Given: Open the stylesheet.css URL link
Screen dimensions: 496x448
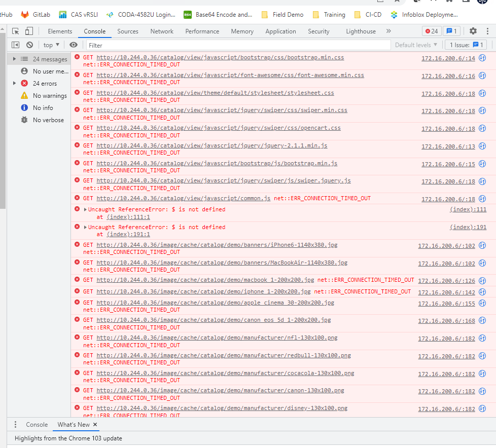Looking at the screenshot, I should (215, 93).
